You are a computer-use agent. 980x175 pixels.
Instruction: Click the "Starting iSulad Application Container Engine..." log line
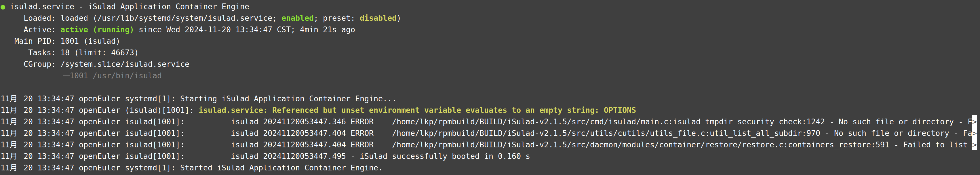point(288,99)
